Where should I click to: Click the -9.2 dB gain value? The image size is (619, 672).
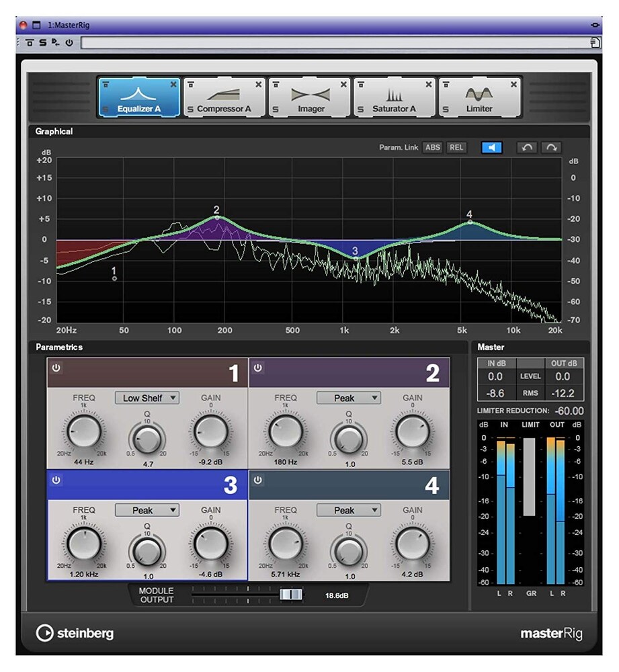(210, 462)
